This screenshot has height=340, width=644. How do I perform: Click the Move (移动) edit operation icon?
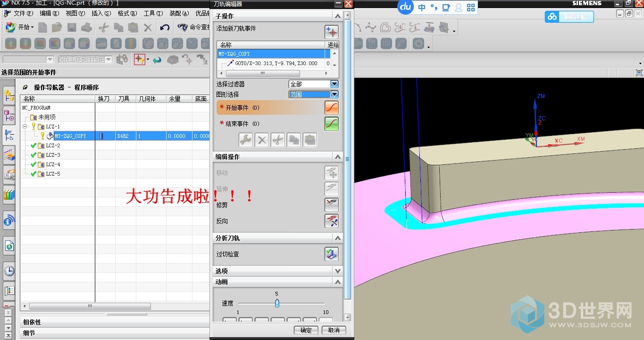coord(332,173)
